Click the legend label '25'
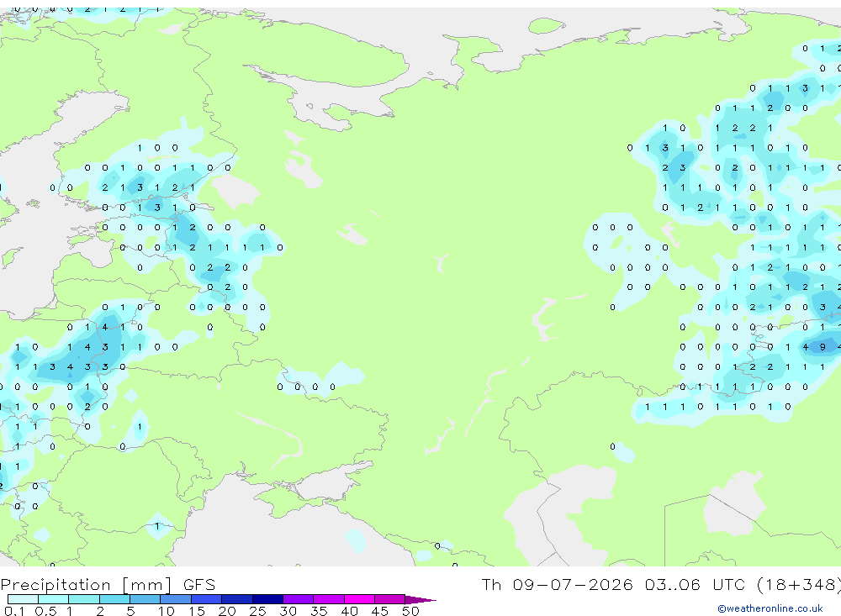 pos(257,611)
